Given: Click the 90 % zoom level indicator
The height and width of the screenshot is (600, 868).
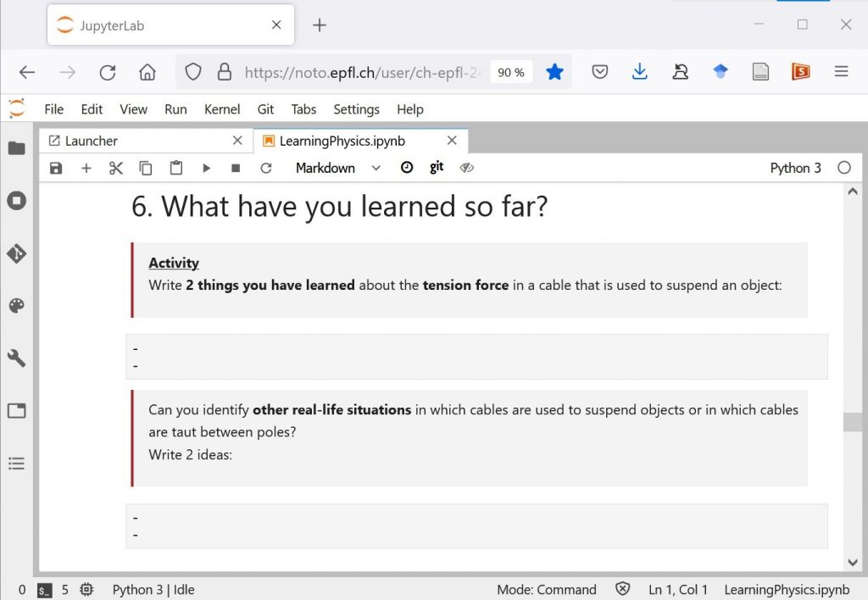Looking at the screenshot, I should coord(510,72).
